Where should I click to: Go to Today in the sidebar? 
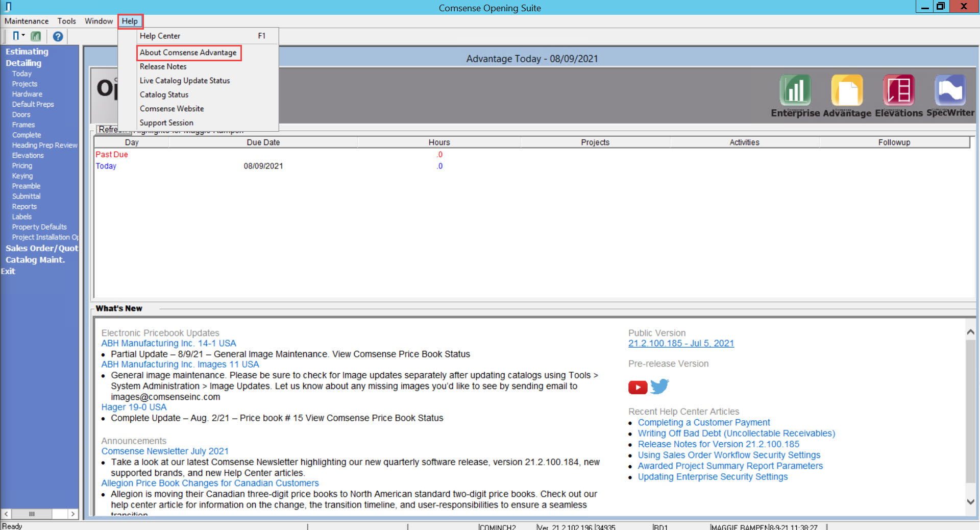22,74
